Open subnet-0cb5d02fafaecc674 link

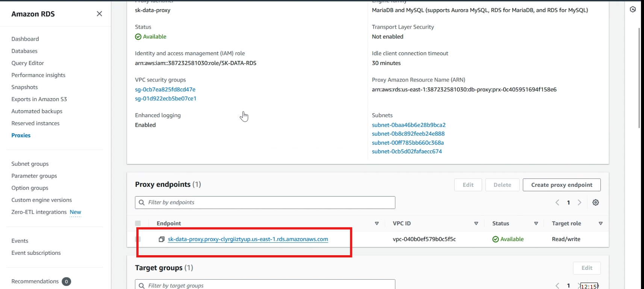pyautogui.click(x=407, y=151)
